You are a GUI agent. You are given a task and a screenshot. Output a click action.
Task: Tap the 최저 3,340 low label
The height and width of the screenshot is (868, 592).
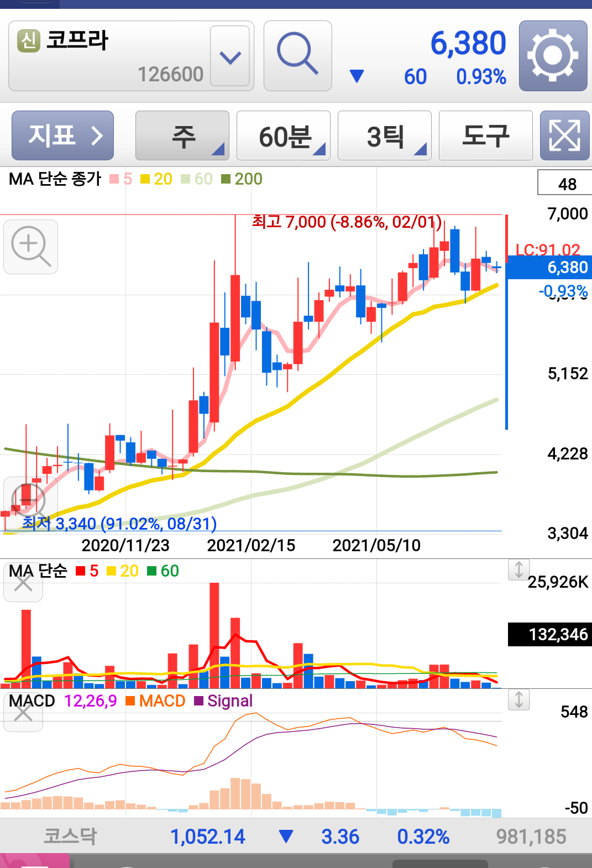pos(119,523)
